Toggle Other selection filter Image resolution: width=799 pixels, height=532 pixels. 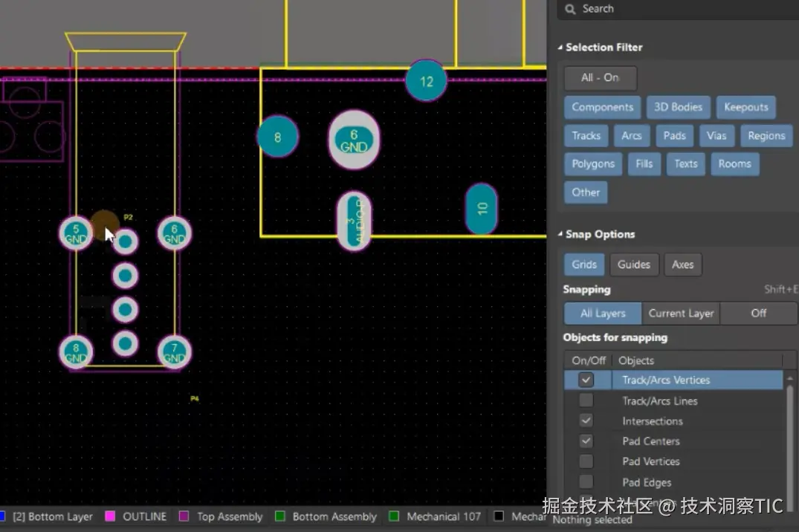[x=586, y=192]
